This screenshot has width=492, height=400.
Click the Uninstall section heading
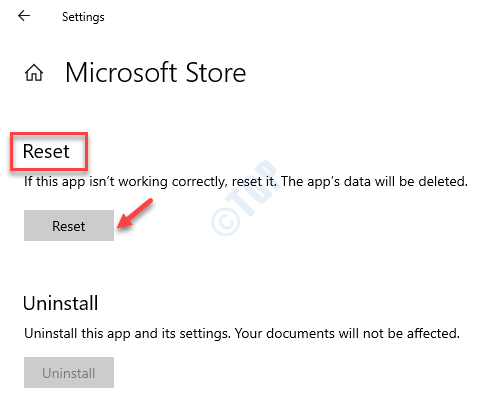[x=60, y=303]
